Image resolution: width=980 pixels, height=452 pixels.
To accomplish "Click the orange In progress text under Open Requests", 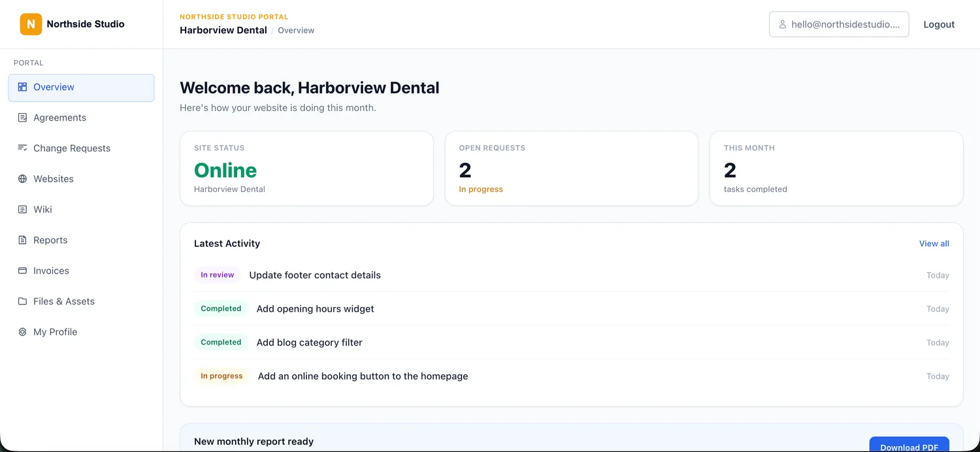I will point(481,189).
